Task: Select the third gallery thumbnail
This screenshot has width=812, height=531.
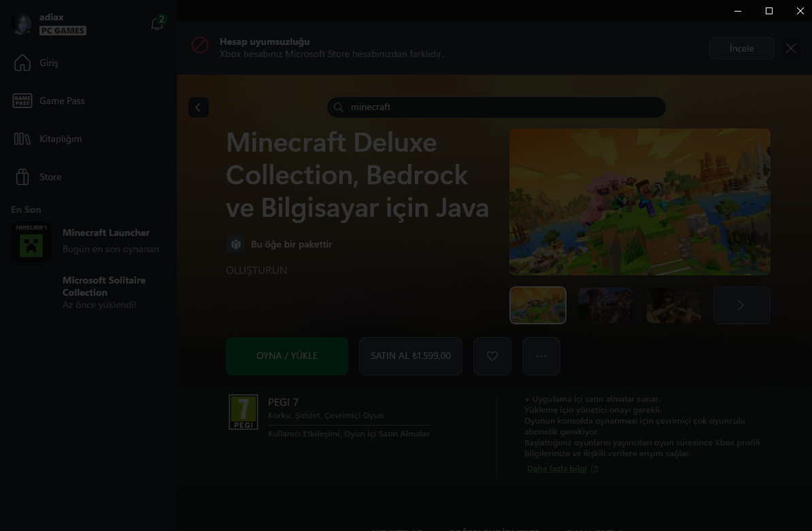Action: (x=674, y=305)
